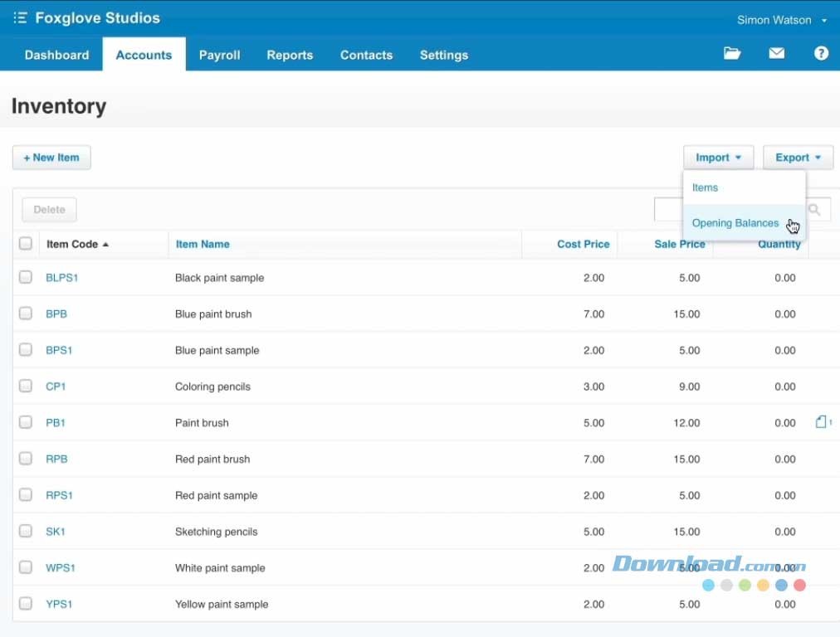840x637 pixels.
Task: Open the SK1 item code link
Action: [56, 532]
